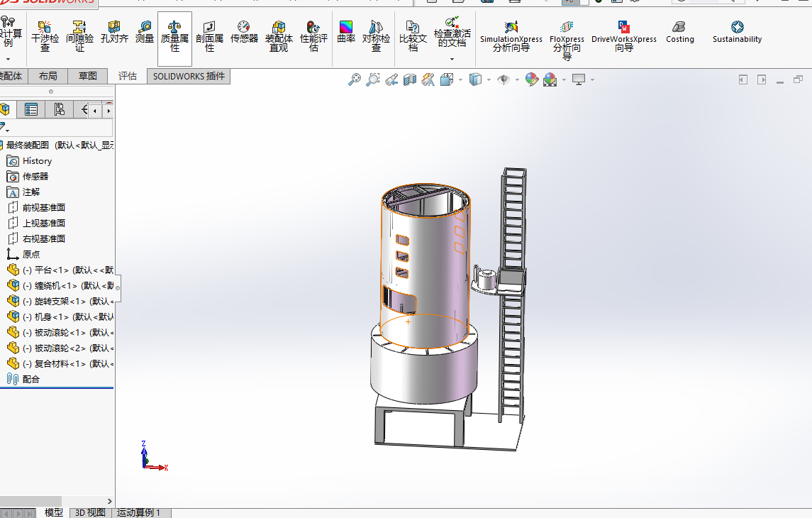This screenshot has height=518, width=812.
Task: Click the Edit Appearance color ball icon
Action: [x=531, y=79]
